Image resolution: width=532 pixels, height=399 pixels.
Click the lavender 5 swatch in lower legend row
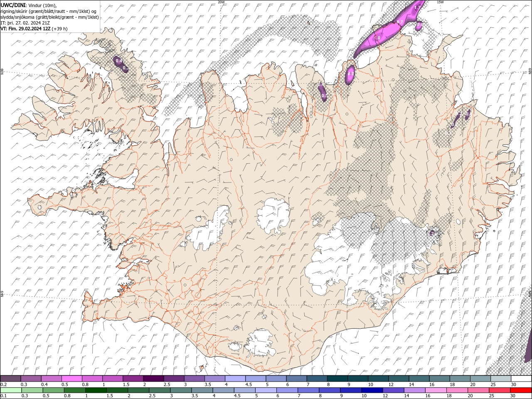click(266, 390)
